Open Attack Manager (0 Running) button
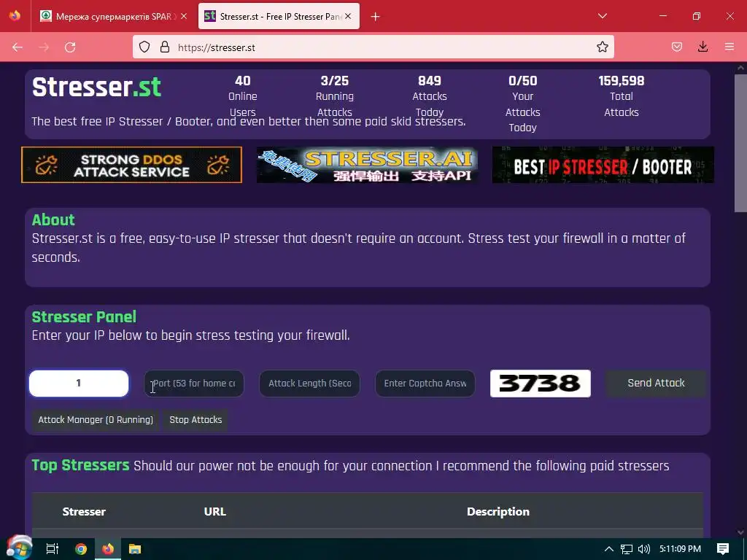The width and height of the screenshot is (747, 560). pos(96,420)
